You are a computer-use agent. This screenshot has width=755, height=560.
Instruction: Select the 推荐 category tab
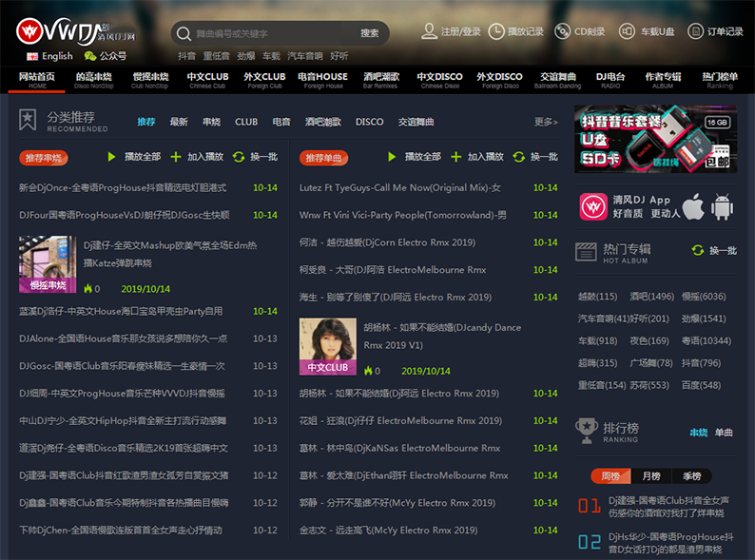[145, 122]
